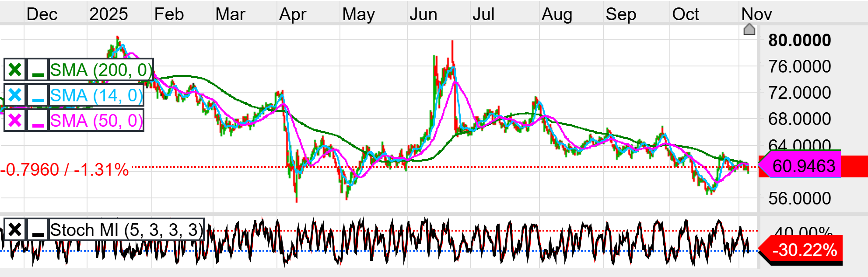The width and height of the screenshot is (868, 277).
Task: Select the Jun label on time axis
Action: point(423,14)
